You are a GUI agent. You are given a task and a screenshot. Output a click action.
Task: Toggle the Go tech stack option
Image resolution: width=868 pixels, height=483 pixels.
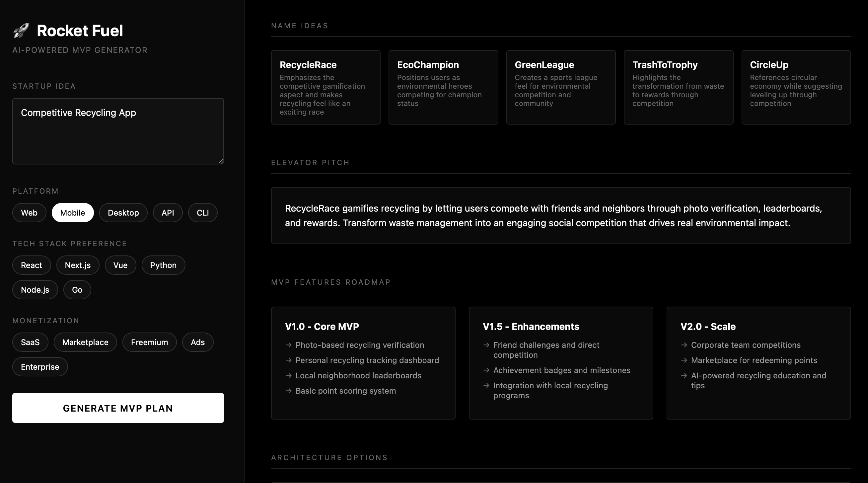tap(77, 290)
